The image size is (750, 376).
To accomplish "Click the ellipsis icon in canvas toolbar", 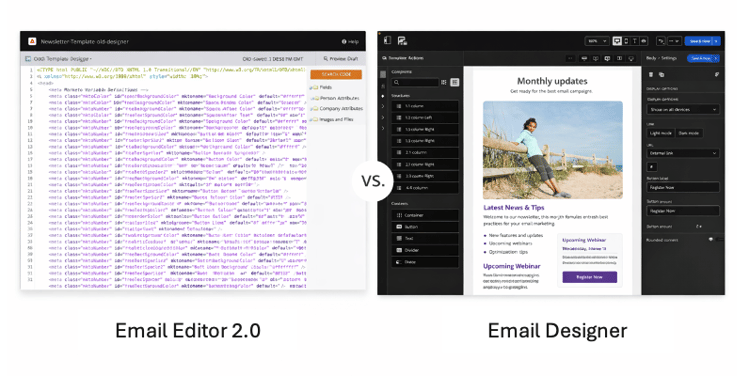I will point(570,58).
